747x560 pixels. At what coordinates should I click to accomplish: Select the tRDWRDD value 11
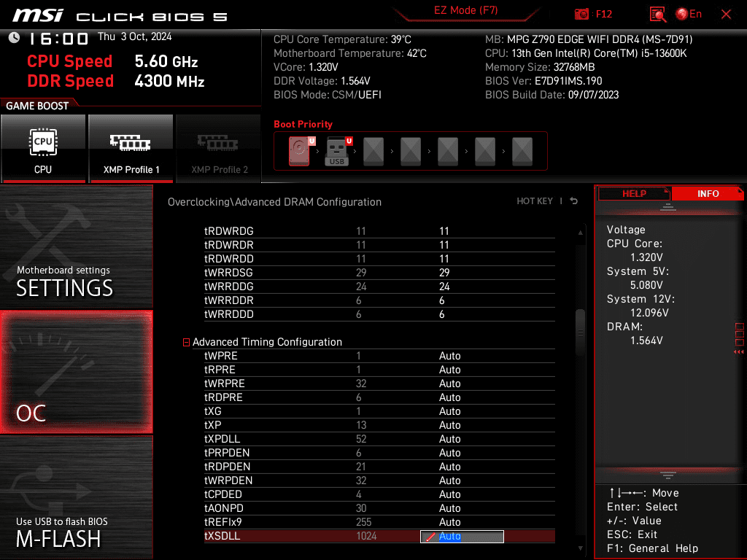point(444,259)
